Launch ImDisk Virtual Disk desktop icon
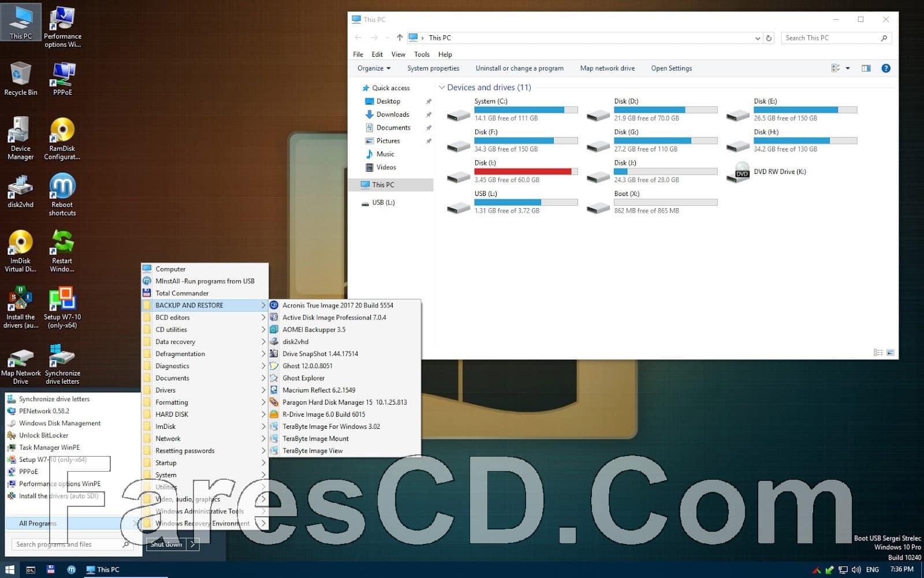924x578 pixels. tap(21, 251)
